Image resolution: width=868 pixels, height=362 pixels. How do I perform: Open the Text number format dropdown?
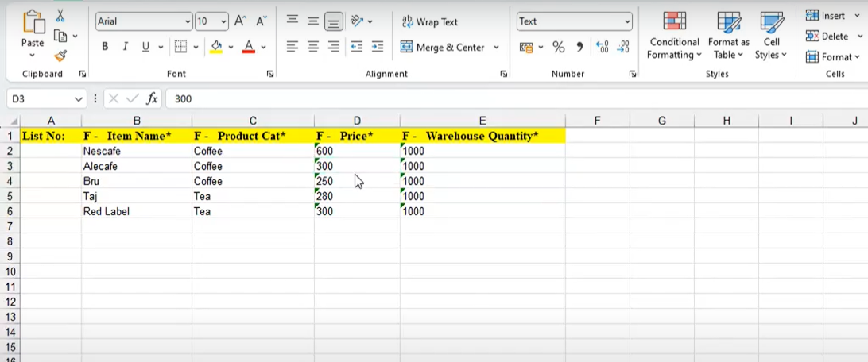[627, 22]
